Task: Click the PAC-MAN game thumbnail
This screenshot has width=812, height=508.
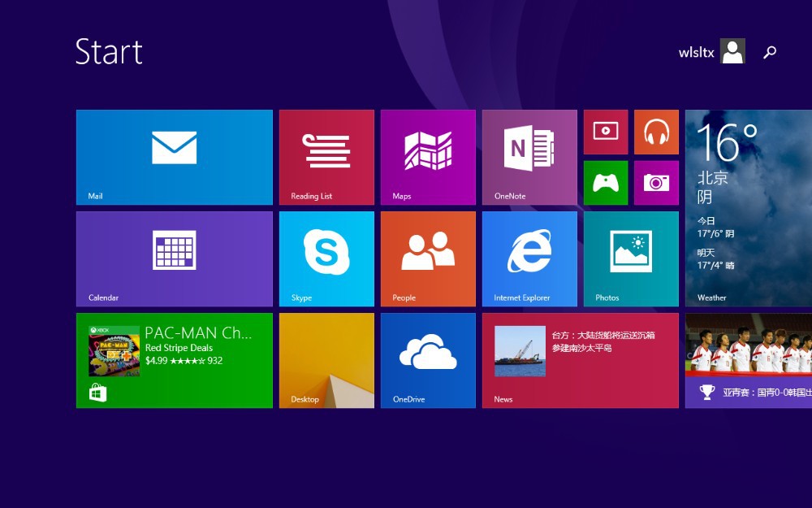Action: tap(114, 351)
